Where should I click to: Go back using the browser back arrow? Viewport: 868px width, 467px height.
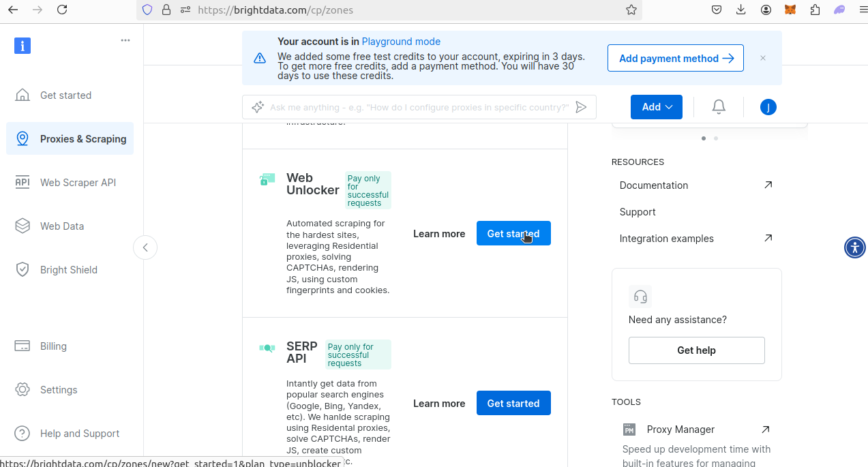click(x=13, y=10)
